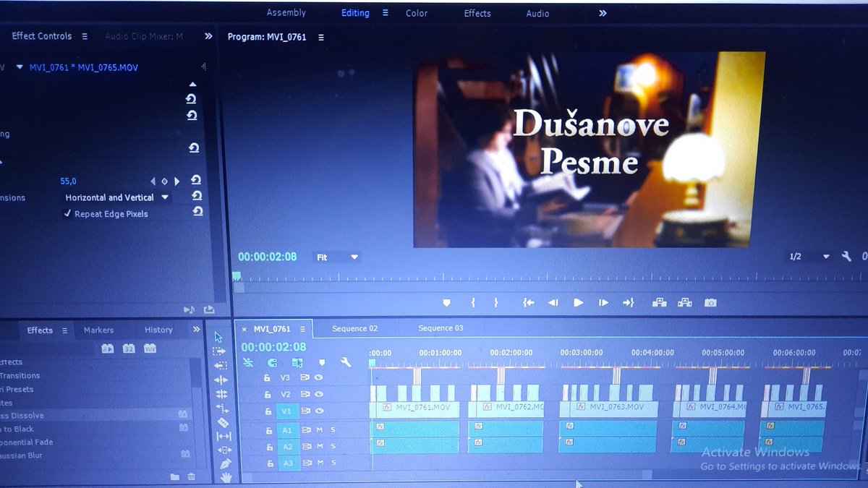Switch to Color workspace
Image resolution: width=868 pixels, height=488 pixels.
pos(417,13)
